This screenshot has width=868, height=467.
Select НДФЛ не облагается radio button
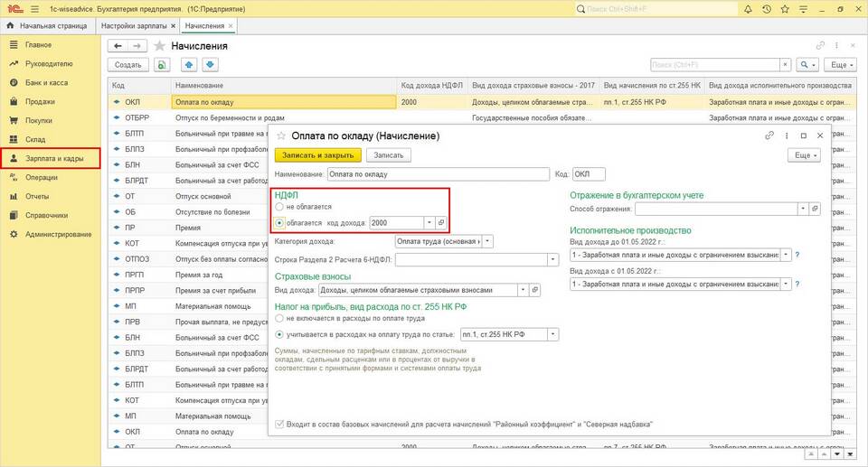(x=279, y=207)
